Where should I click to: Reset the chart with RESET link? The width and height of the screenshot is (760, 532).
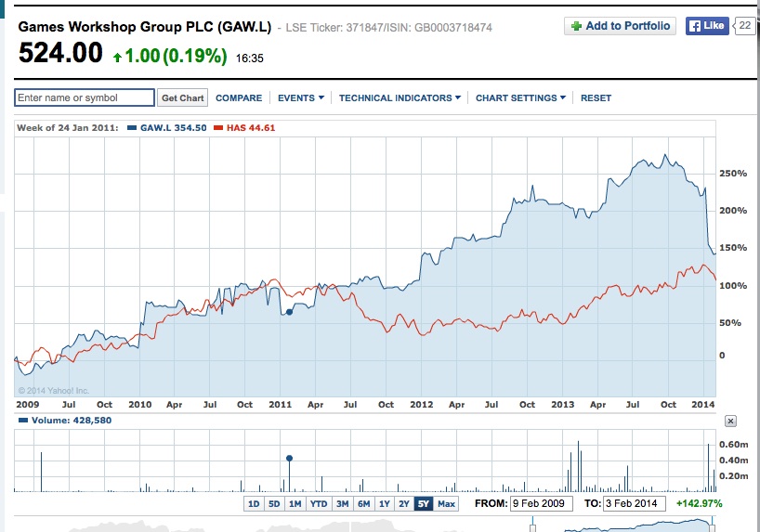[596, 97]
